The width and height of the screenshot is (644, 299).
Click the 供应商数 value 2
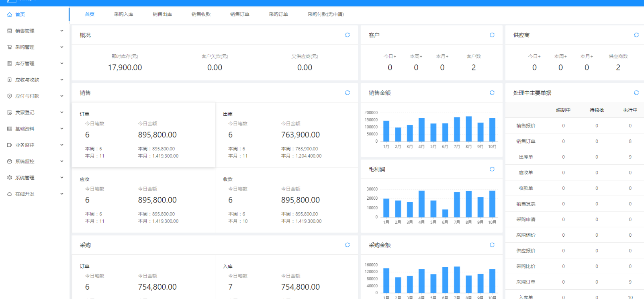point(618,68)
